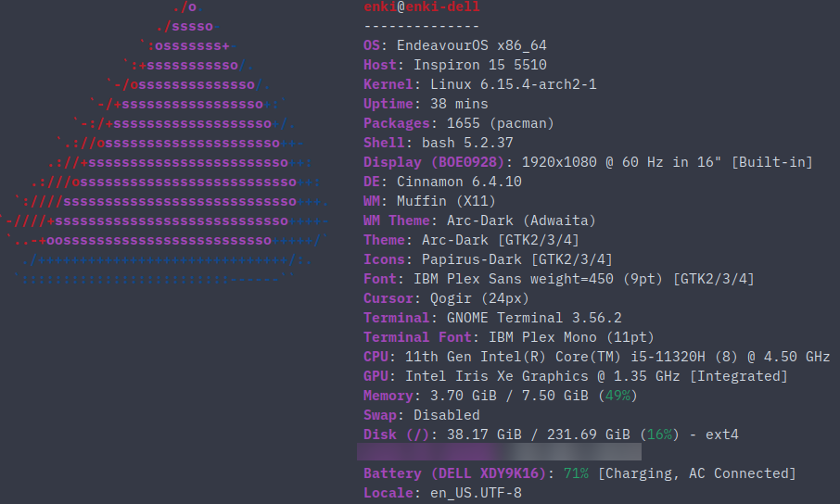Click the Icons line Papirus-Dark
Screen dimensions: 840x504
pyautogui.click(x=488, y=259)
